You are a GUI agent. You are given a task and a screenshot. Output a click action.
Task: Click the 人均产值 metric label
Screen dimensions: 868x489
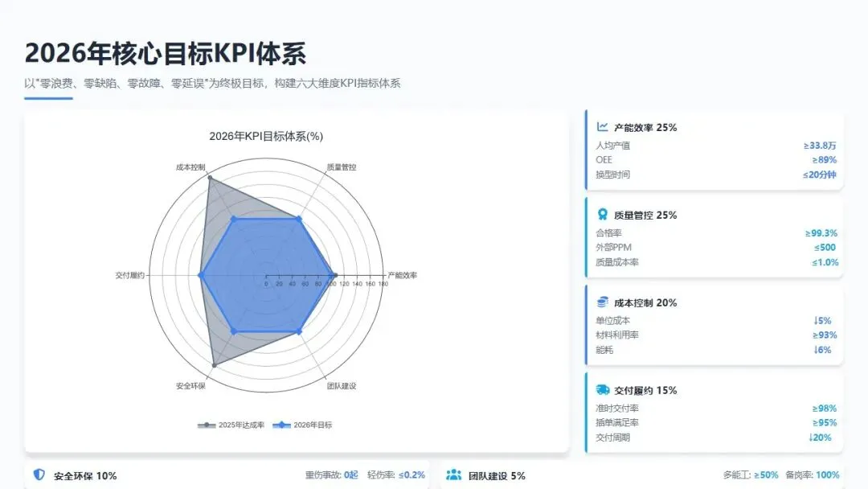point(612,145)
